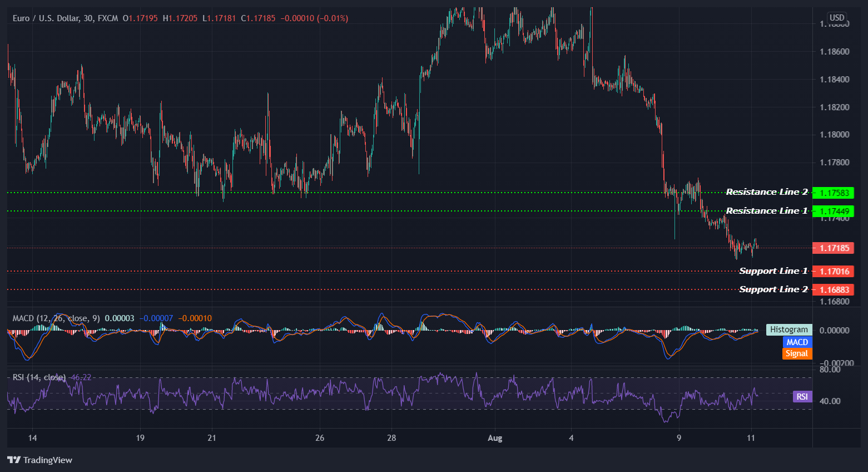Screen dimensions: 868x472
Task: Click the blue MACD legend badge
Action: click(797, 342)
